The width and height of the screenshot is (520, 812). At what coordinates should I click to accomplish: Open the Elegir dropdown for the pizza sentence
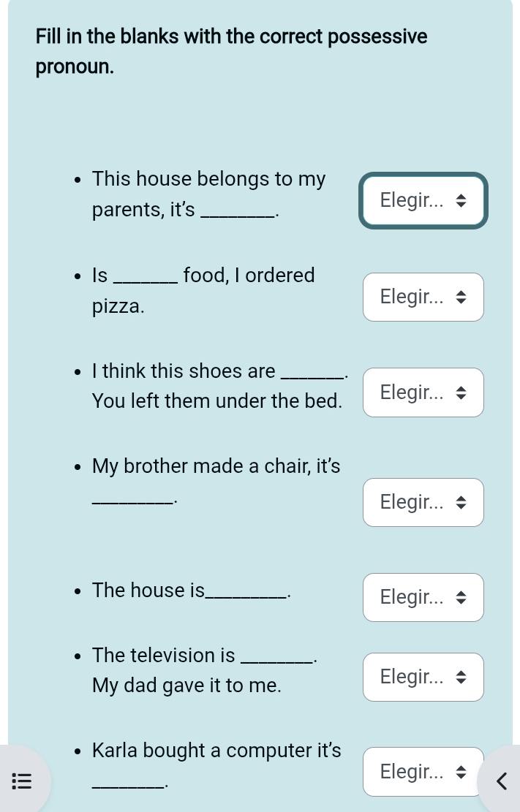click(423, 297)
